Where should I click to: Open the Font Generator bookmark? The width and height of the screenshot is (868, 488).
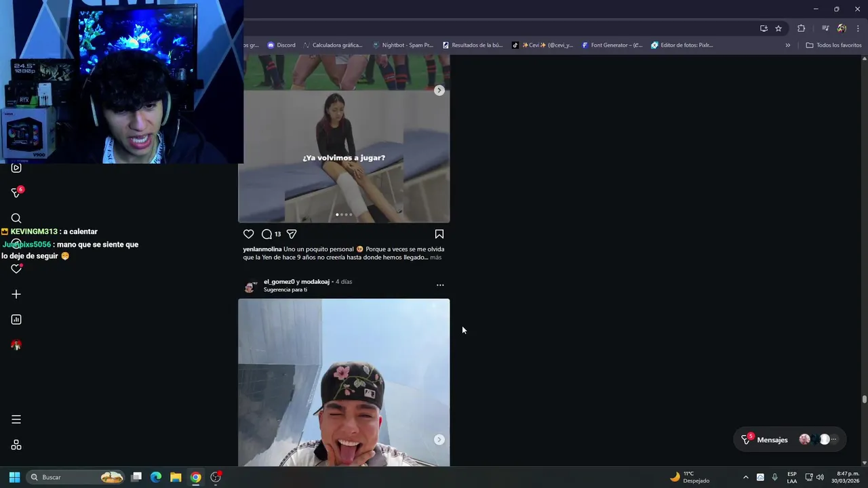pyautogui.click(x=612, y=45)
